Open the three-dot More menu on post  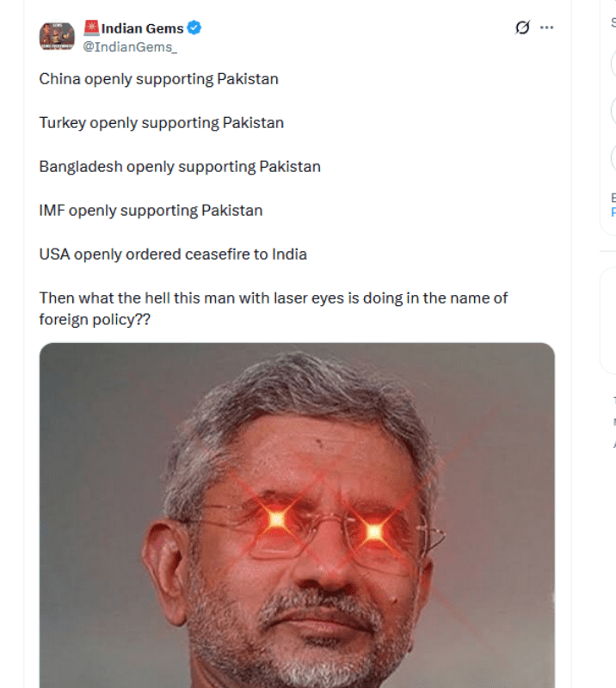tap(546, 28)
